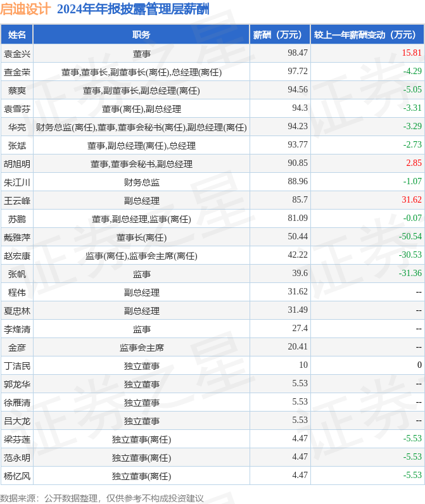Select the name 杨忆风
The image size is (425, 504).
(16, 476)
